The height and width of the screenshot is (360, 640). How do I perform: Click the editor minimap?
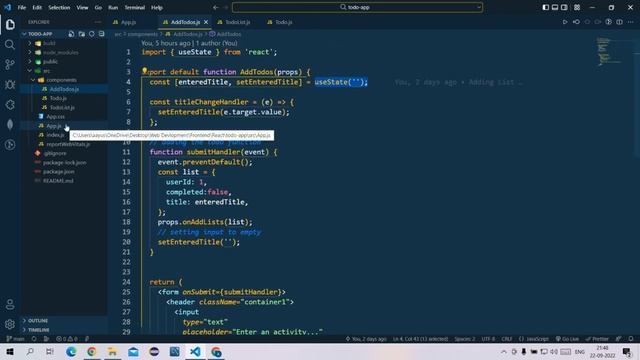[x=609, y=51]
